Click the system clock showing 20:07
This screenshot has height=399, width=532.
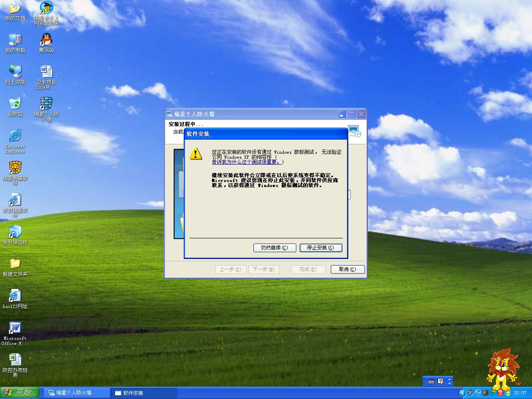pos(520,393)
